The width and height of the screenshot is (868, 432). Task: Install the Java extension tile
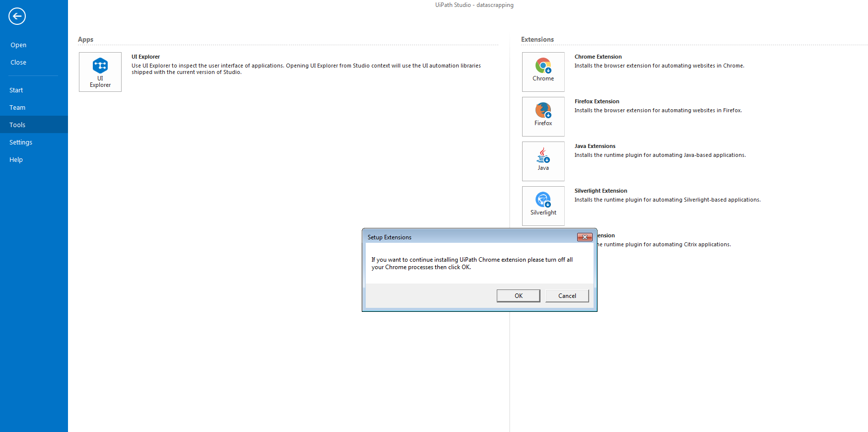[543, 161]
